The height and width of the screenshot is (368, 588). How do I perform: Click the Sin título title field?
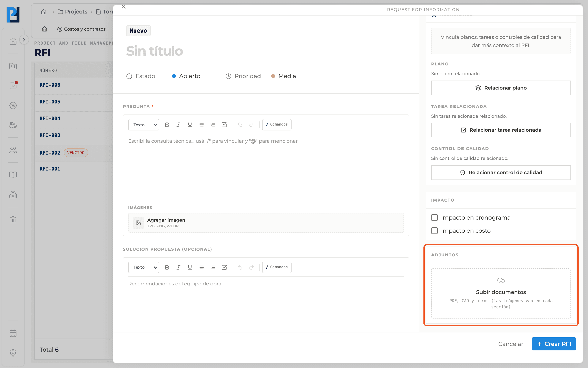click(155, 51)
